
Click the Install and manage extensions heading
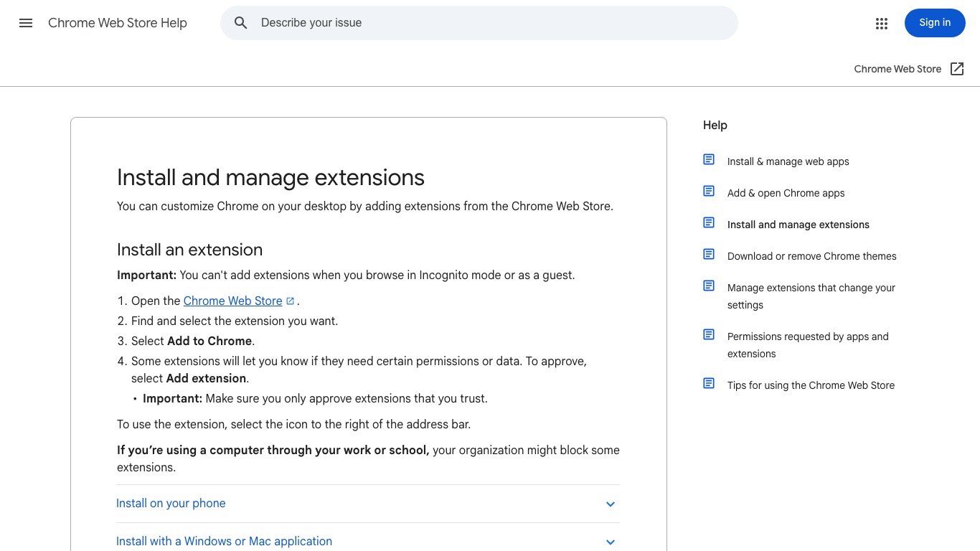tap(270, 177)
